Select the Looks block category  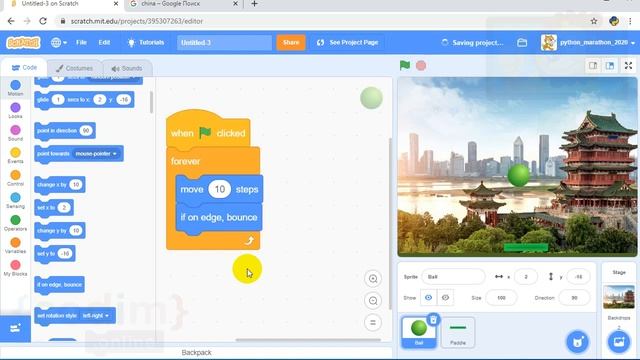click(x=16, y=111)
